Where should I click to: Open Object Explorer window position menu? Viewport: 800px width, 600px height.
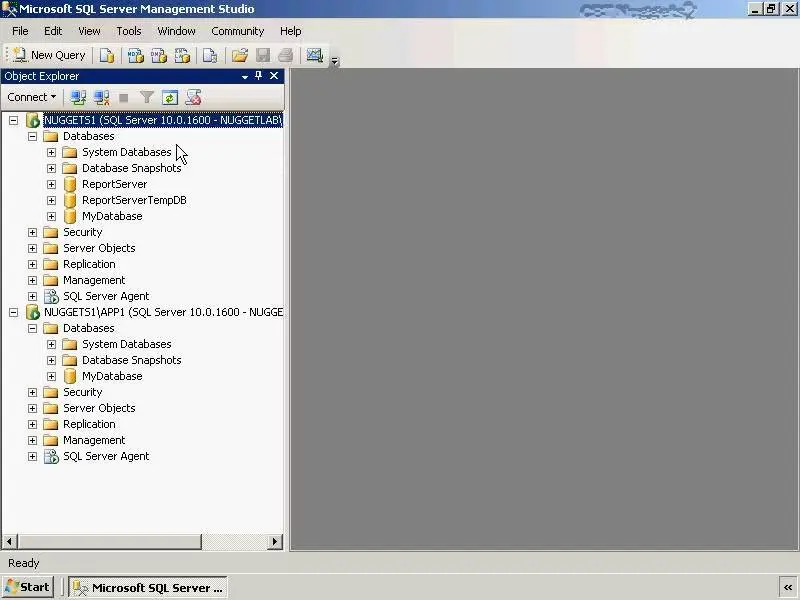pos(245,77)
